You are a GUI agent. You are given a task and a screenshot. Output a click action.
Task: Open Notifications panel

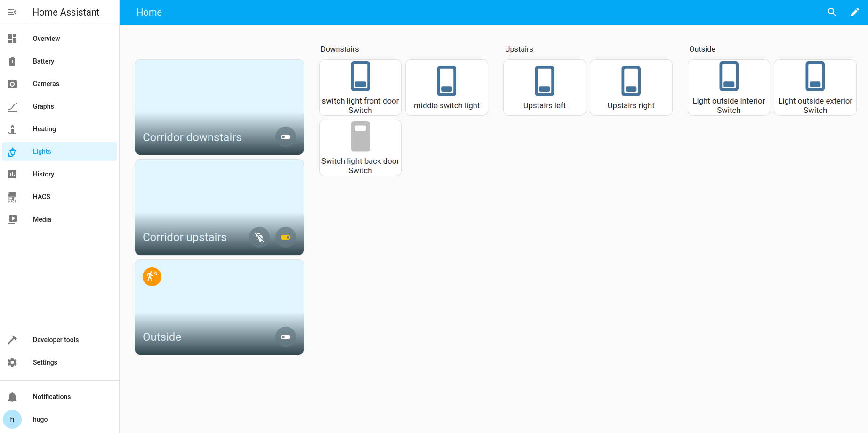51,397
